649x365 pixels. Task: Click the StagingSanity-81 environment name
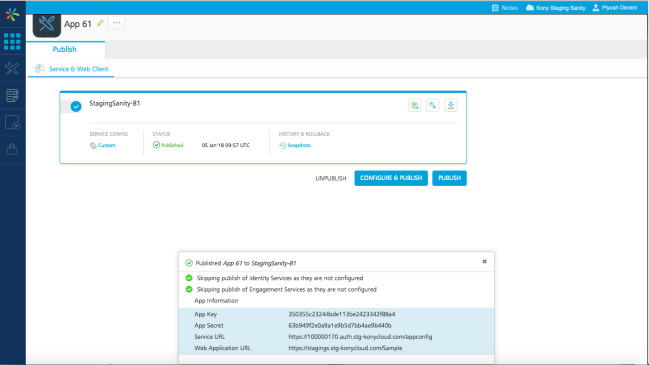(x=115, y=103)
